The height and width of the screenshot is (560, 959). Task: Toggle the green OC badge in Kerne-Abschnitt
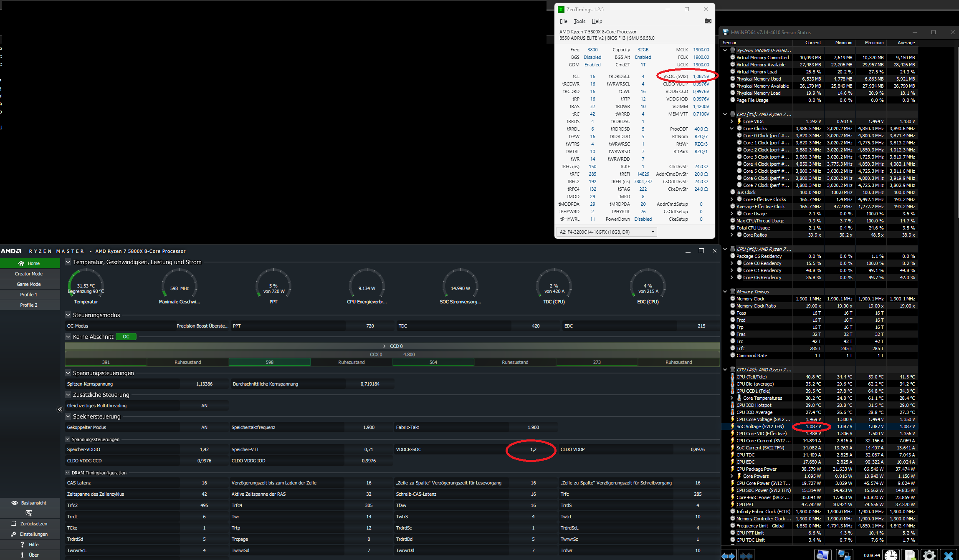126,337
